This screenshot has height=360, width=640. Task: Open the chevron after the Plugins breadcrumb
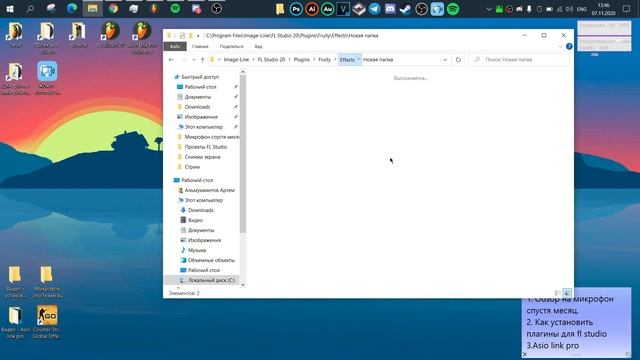coord(314,60)
